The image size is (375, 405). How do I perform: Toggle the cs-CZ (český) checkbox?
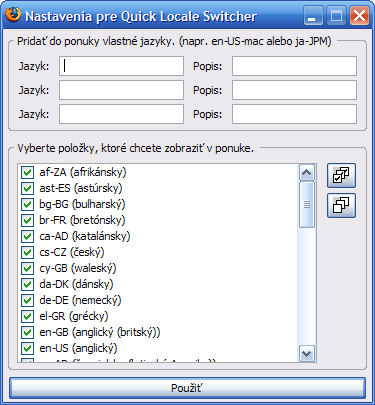click(x=27, y=252)
